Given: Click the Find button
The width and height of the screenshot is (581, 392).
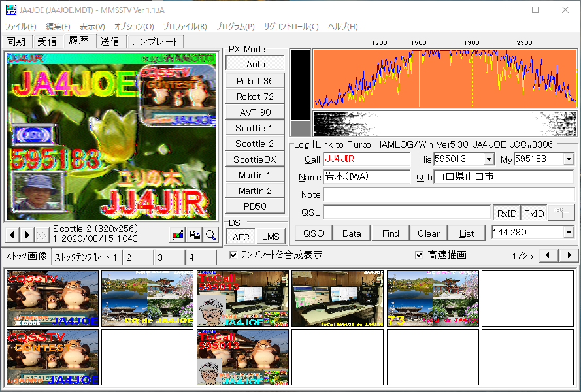Looking at the screenshot, I should click(x=391, y=233).
